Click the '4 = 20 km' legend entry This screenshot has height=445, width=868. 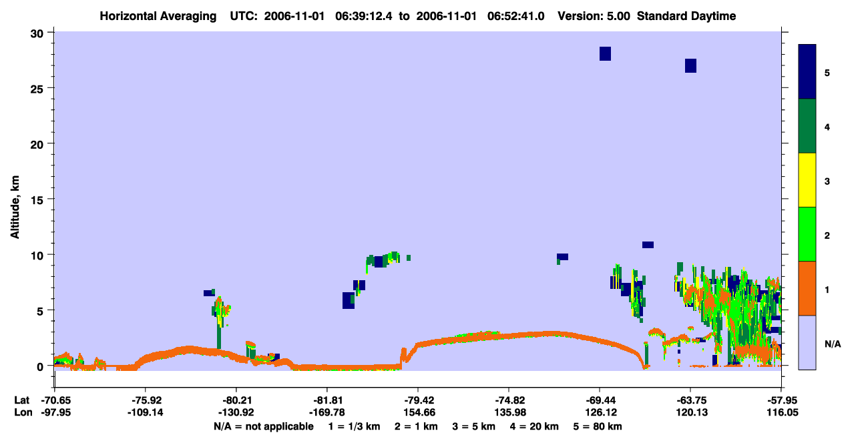[x=535, y=426]
